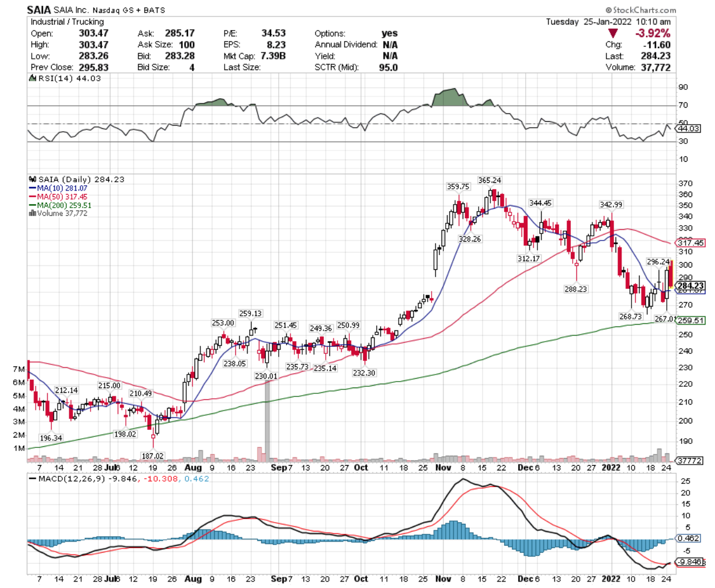
Task: Click the 342.99 price label
Action: pos(610,204)
